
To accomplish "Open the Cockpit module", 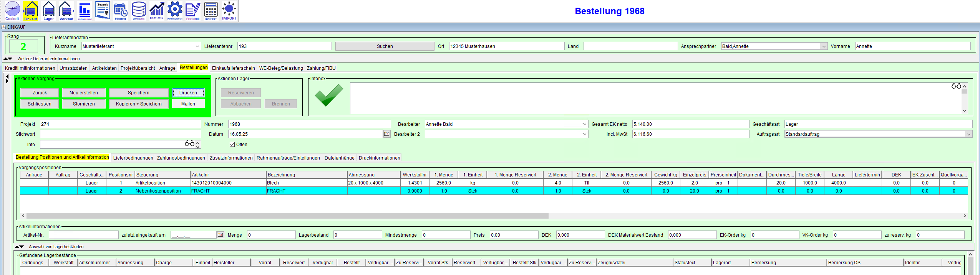I will click(12, 11).
